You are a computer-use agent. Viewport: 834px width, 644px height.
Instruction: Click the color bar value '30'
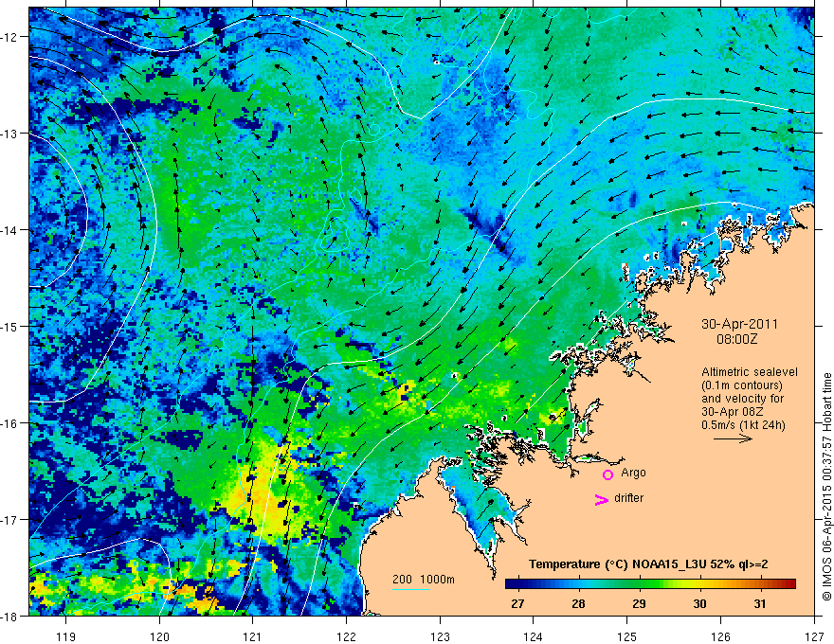pyautogui.click(x=699, y=603)
